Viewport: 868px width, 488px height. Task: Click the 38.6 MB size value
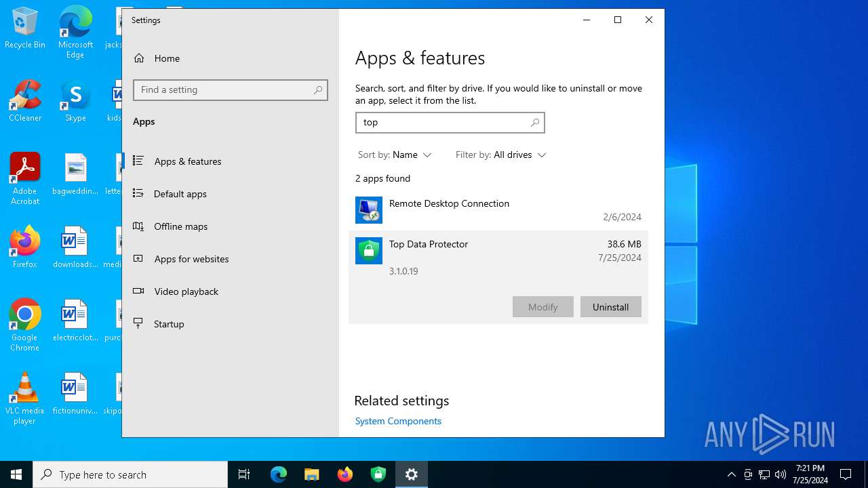pos(624,244)
